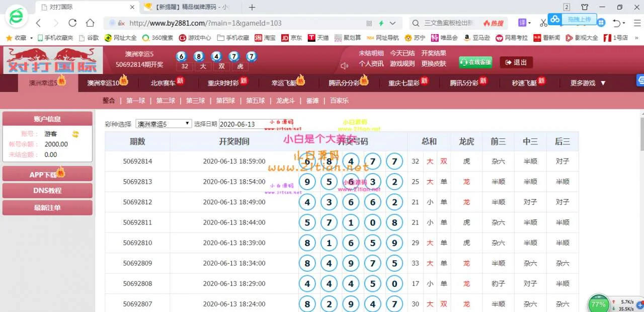Viewport: 644px width, 312px height.
Task: Go to browser home page icon
Action: click(x=90, y=23)
